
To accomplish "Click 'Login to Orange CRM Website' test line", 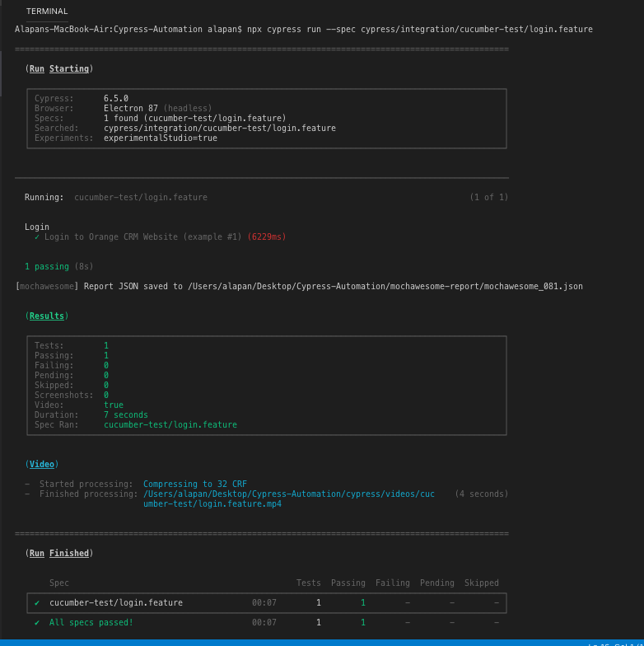I will pyautogui.click(x=110, y=237).
